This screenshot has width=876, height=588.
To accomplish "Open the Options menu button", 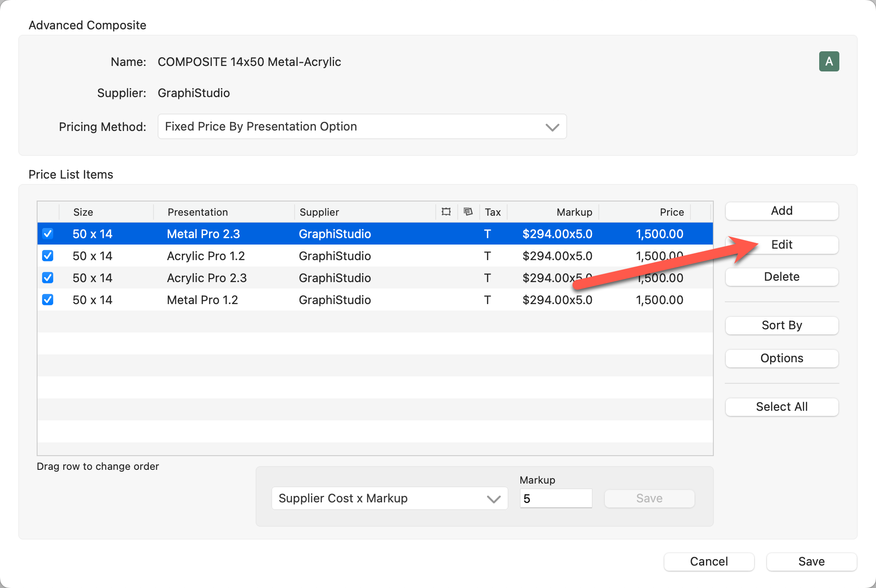I will [782, 358].
